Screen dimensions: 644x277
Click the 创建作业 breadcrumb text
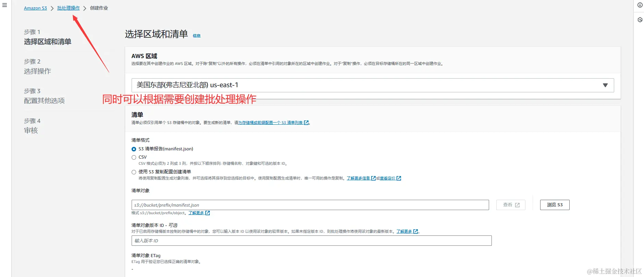[99, 8]
